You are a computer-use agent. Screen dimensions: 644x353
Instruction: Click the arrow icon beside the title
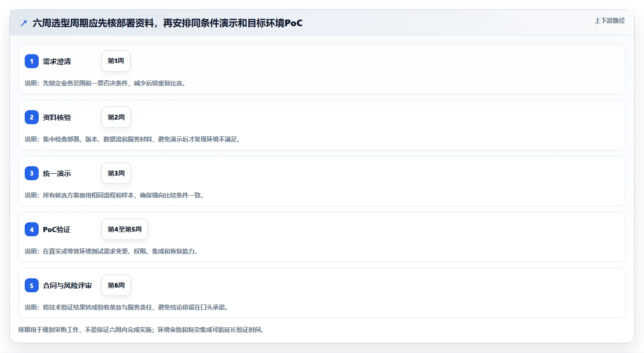[x=24, y=23]
